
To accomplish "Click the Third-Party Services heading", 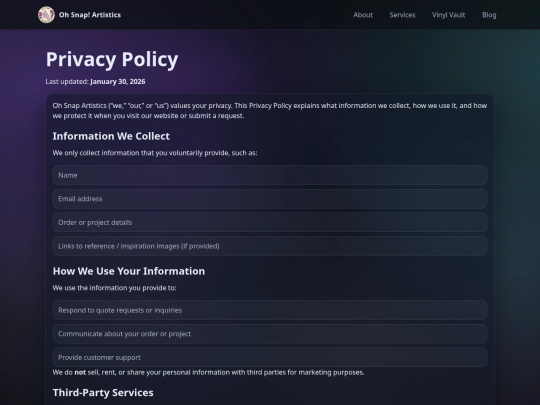I will click(103, 393).
